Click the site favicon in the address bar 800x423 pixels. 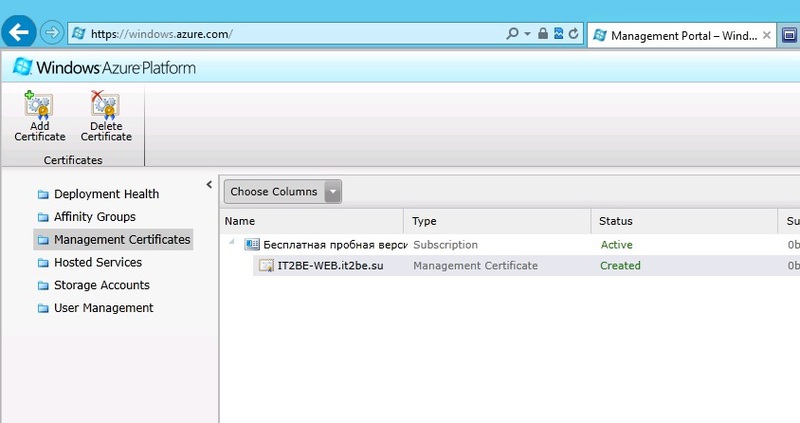(x=79, y=34)
